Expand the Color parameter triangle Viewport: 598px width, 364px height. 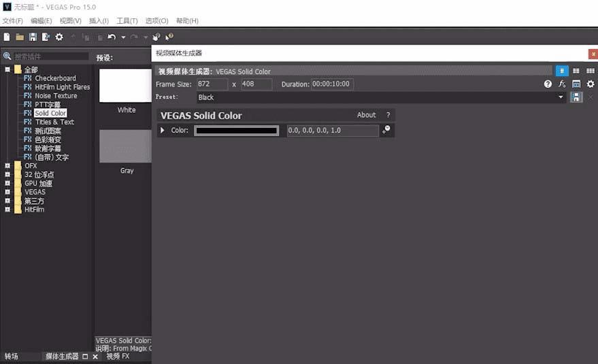[163, 131]
